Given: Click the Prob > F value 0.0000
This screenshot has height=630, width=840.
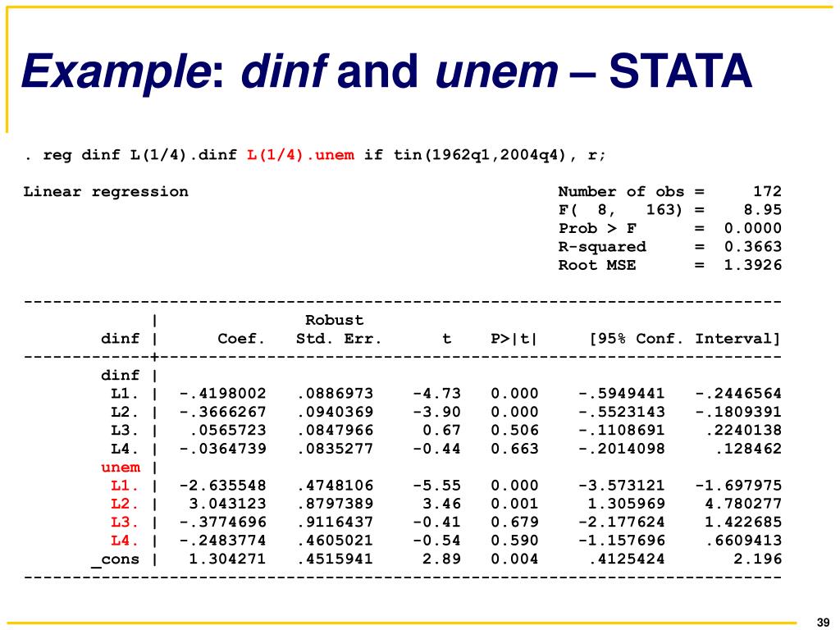Looking at the screenshot, I should point(753,228).
